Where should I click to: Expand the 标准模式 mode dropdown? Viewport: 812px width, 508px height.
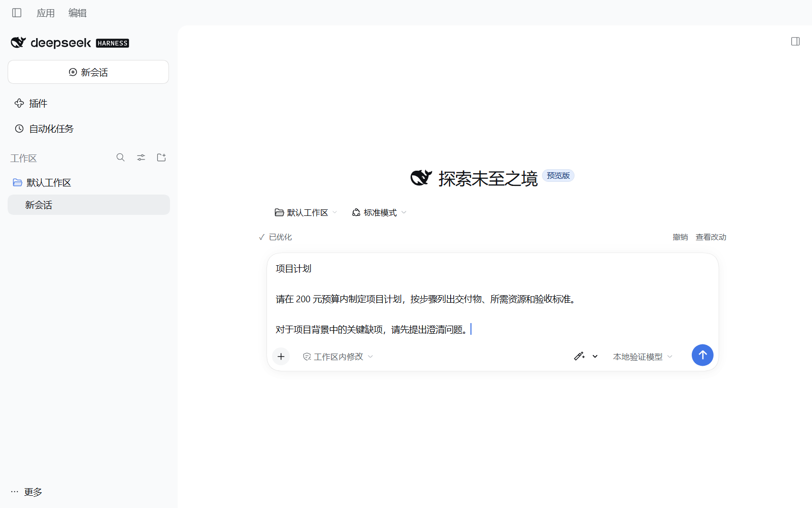point(379,212)
